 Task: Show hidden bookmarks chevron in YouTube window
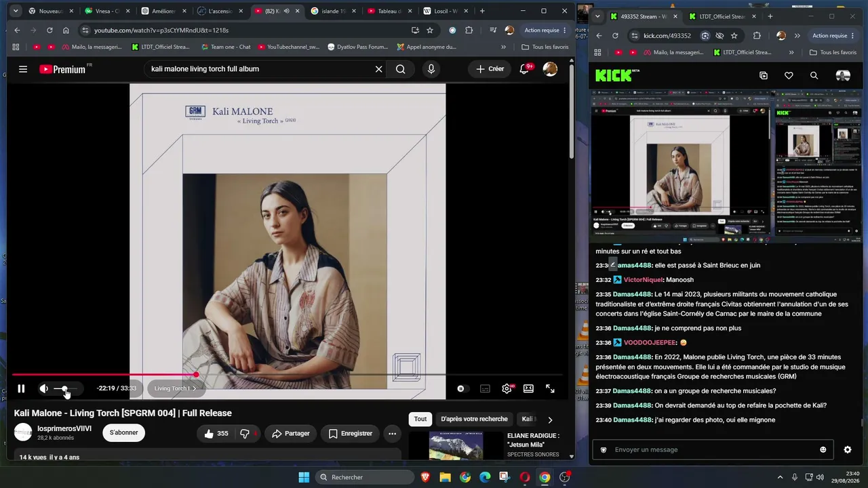click(x=503, y=47)
